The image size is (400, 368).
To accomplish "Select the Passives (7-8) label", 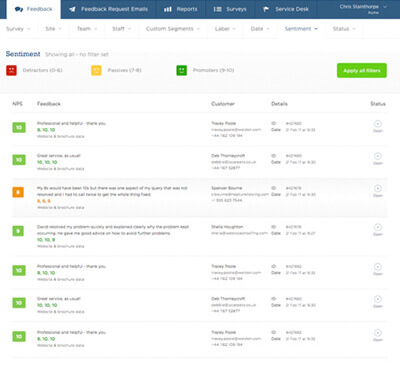I will [x=124, y=70].
